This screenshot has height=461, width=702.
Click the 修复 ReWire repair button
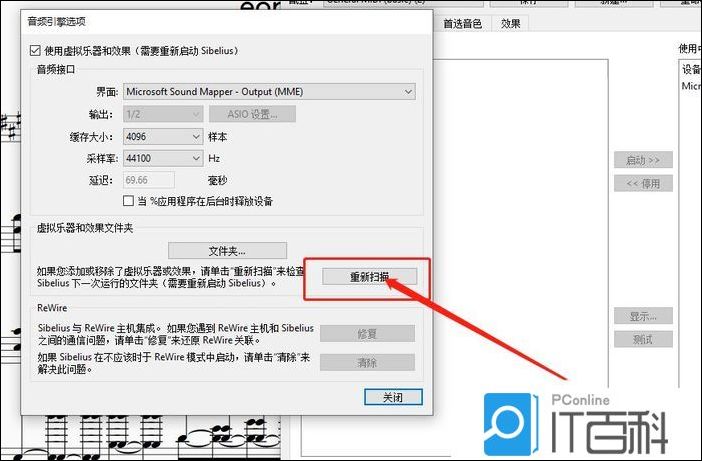pyautogui.click(x=367, y=334)
